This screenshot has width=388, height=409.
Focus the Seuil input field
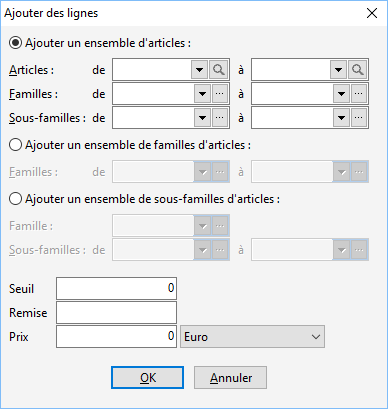[116, 288]
